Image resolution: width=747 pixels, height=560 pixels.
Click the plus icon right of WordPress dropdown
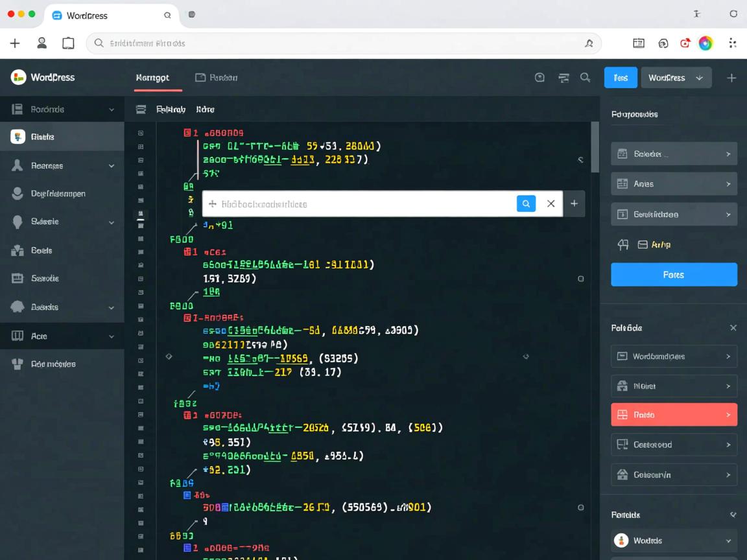point(731,78)
